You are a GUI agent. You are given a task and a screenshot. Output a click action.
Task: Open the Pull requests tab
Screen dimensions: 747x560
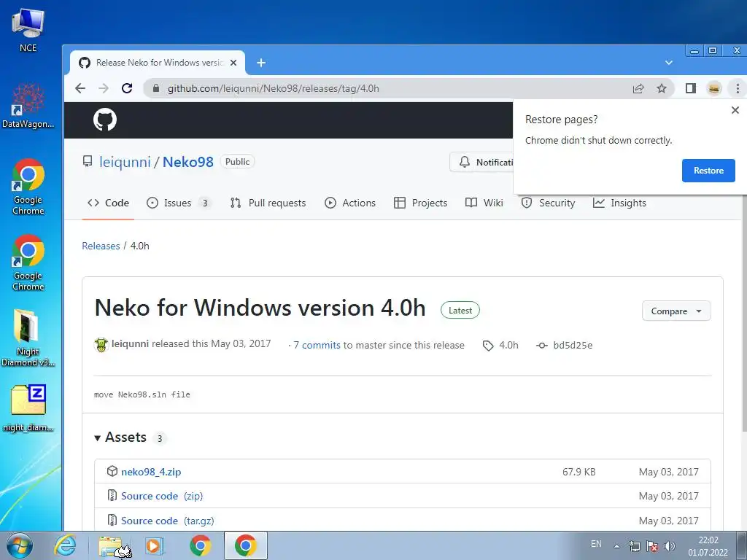click(268, 203)
